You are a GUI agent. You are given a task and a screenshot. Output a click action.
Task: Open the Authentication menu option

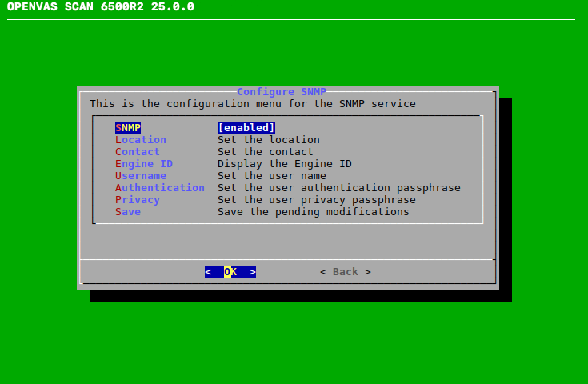pyautogui.click(x=160, y=188)
